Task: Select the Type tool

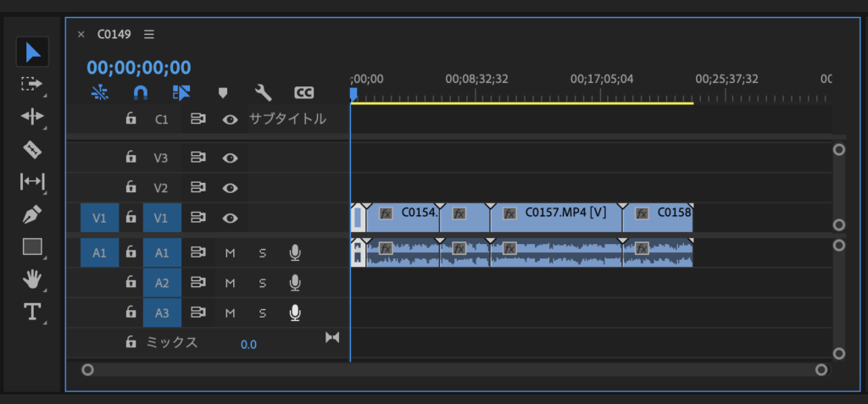Action: [x=32, y=312]
